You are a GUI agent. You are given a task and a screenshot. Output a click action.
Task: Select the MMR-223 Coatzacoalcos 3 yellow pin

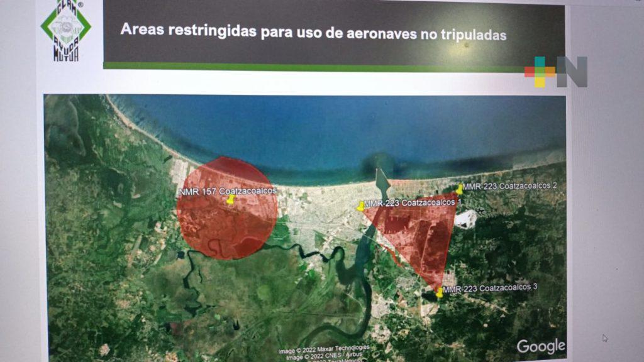tap(440, 292)
